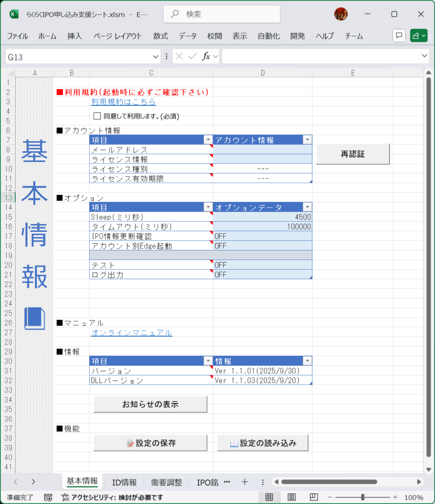Screen dimensions: 435x504
Task: Switch to Page Layout view in status bar
Action: [x=291, y=497]
